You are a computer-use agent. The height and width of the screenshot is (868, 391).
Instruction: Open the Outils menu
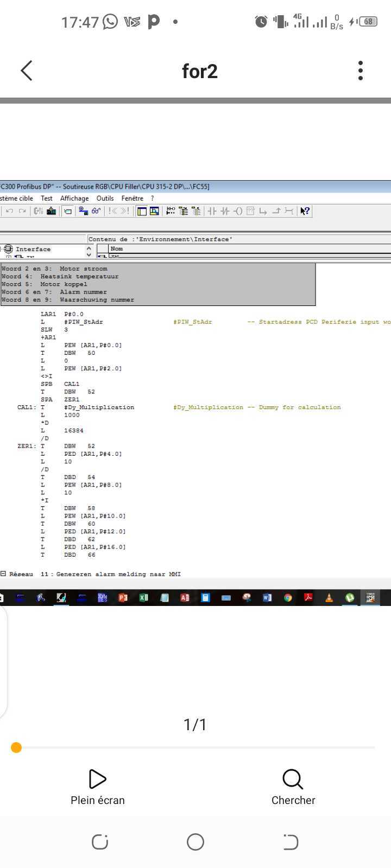point(105,199)
